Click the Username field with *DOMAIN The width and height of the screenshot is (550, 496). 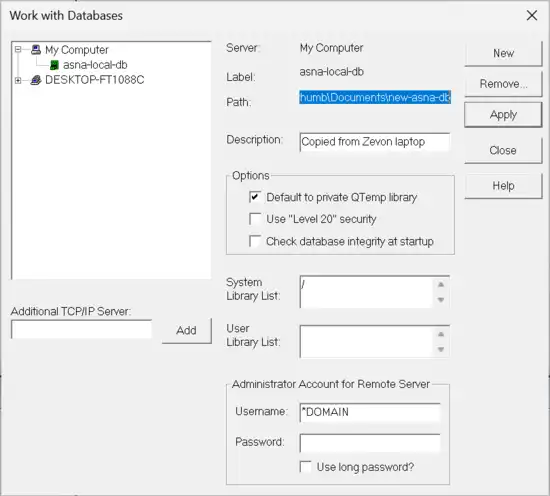370,412
